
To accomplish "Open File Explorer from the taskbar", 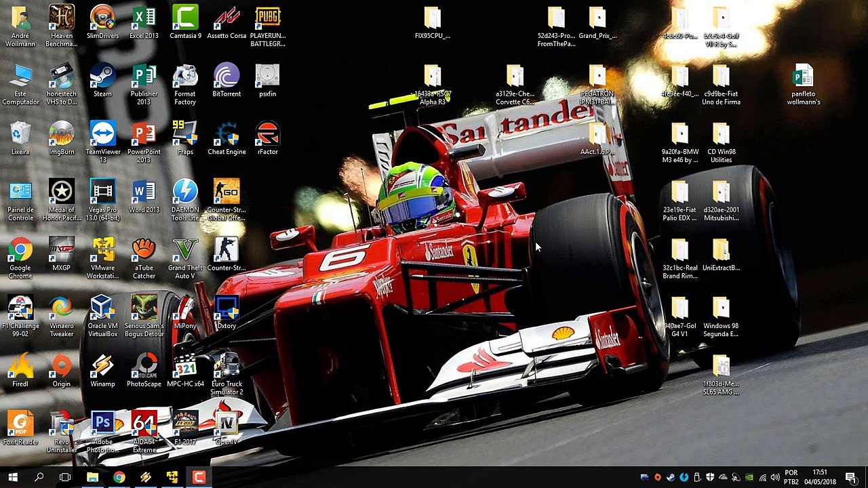I will [x=92, y=477].
